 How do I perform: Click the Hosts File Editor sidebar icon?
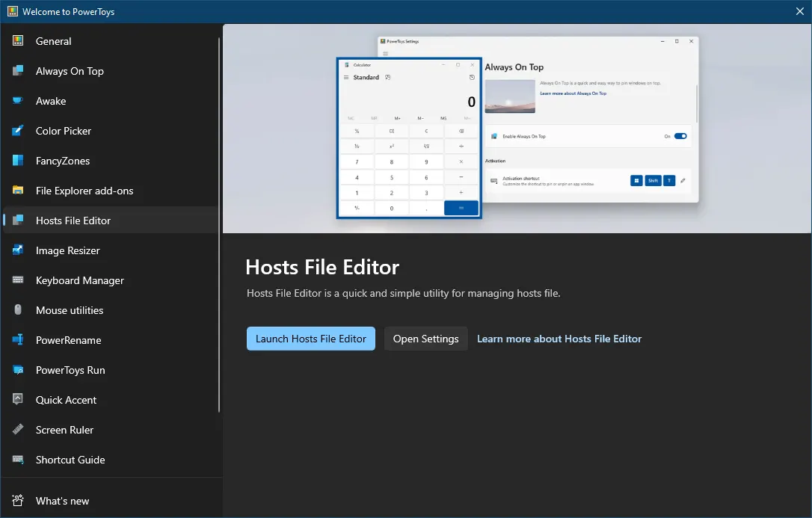18,221
